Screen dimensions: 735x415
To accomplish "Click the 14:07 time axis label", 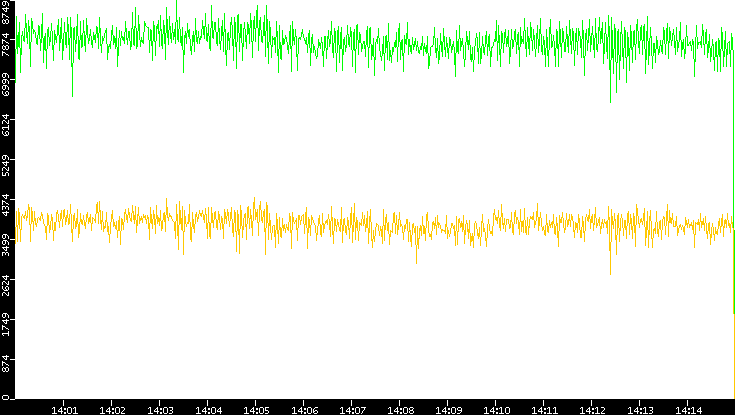I will coord(352,410).
